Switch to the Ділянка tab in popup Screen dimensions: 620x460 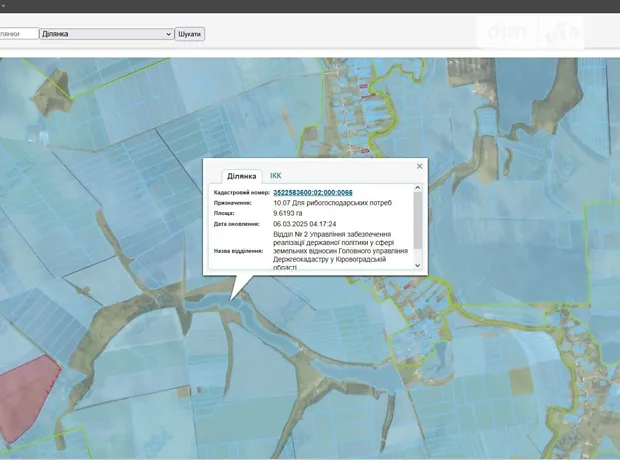click(x=241, y=175)
